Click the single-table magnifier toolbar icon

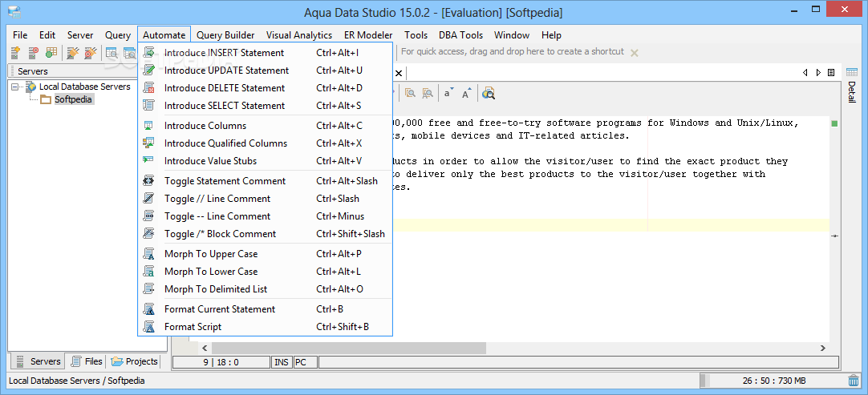pyautogui.click(x=112, y=53)
